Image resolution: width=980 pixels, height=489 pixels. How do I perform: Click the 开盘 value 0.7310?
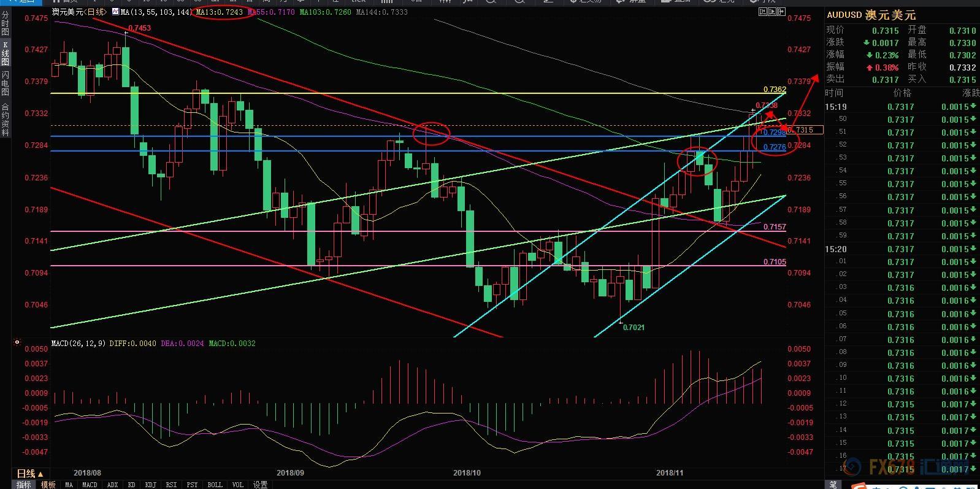[x=963, y=31]
